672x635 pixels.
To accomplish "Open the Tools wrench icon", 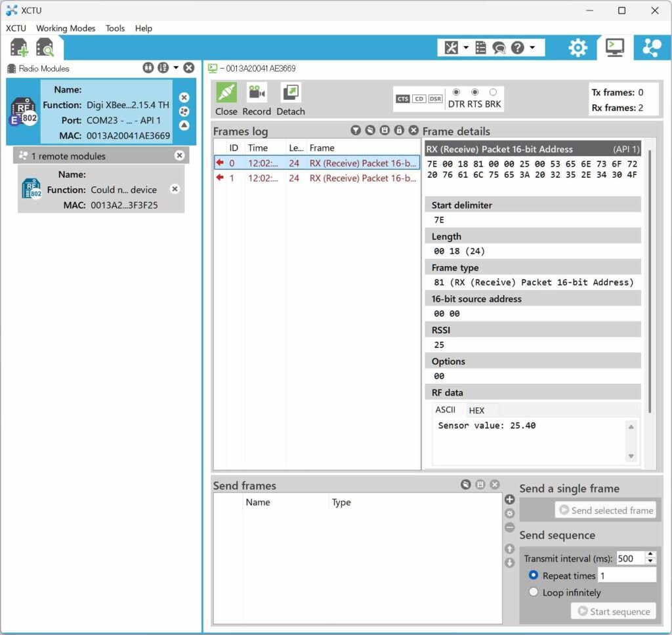I will pos(451,48).
